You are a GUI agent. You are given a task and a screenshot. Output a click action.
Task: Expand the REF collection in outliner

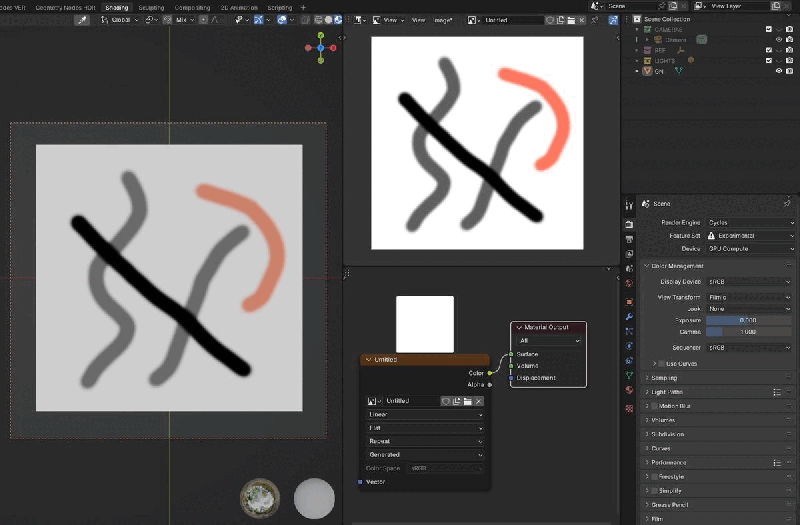click(x=637, y=50)
